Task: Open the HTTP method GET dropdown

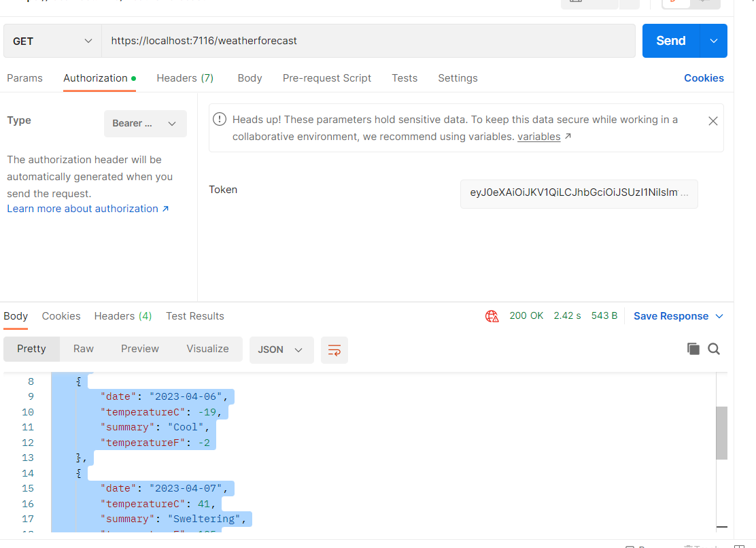Action: pyautogui.click(x=52, y=41)
